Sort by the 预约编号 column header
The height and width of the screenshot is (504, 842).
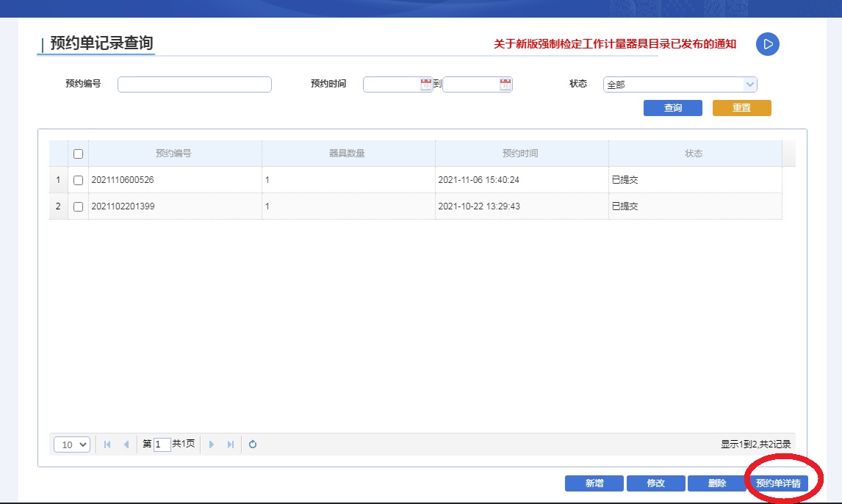pyautogui.click(x=174, y=154)
